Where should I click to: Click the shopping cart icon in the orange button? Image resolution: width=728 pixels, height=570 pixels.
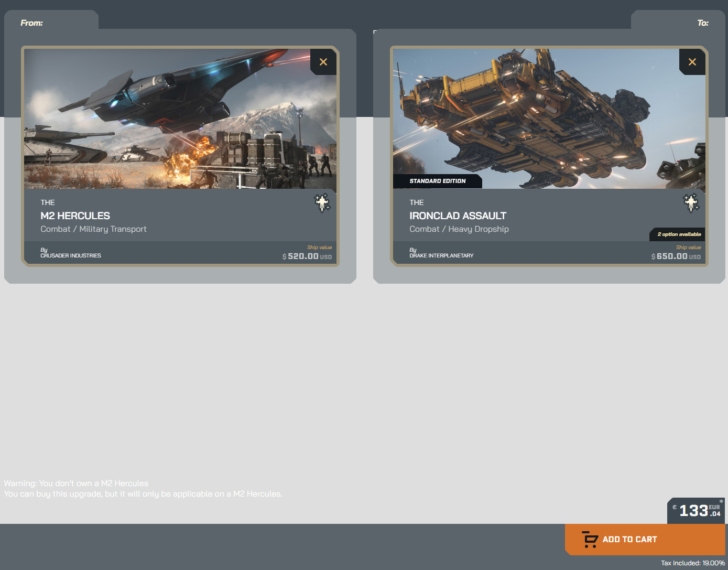(x=590, y=539)
